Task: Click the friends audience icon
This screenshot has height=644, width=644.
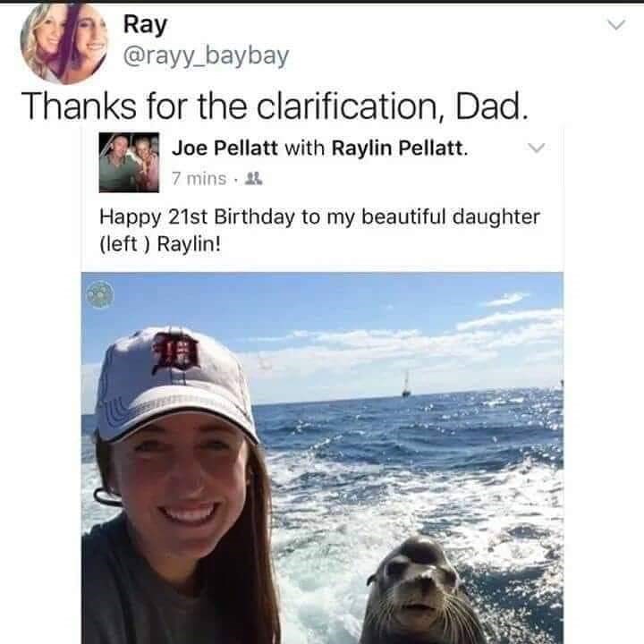Action: (253, 179)
